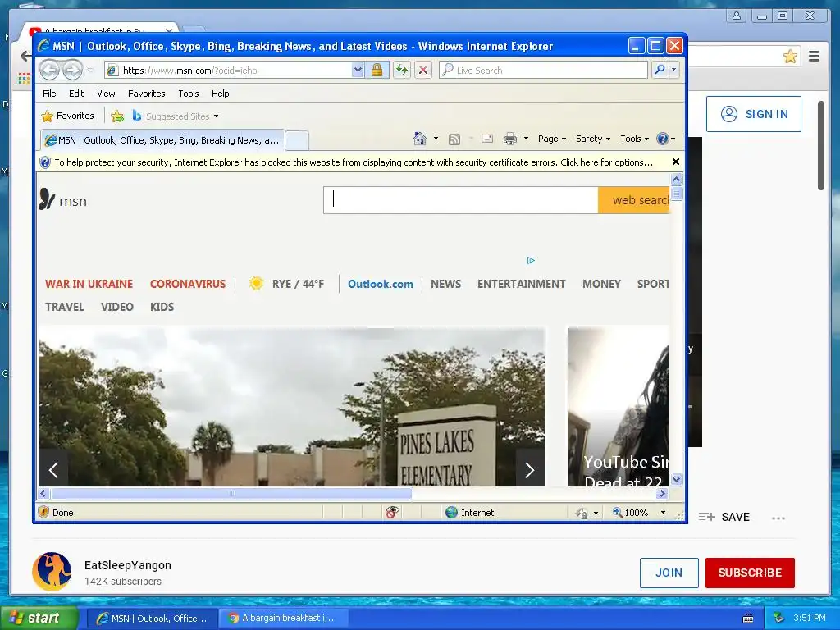The width and height of the screenshot is (840, 630).
Task: Open the Tools menu in menu bar
Action: point(189,94)
